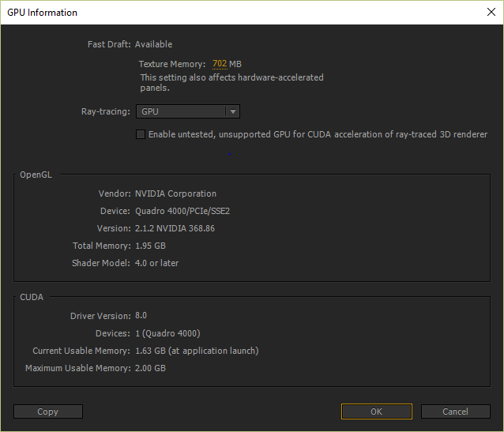The width and height of the screenshot is (504, 432).
Task: Click the NVIDIA Corporation vendor text
Action: [175, 193]
